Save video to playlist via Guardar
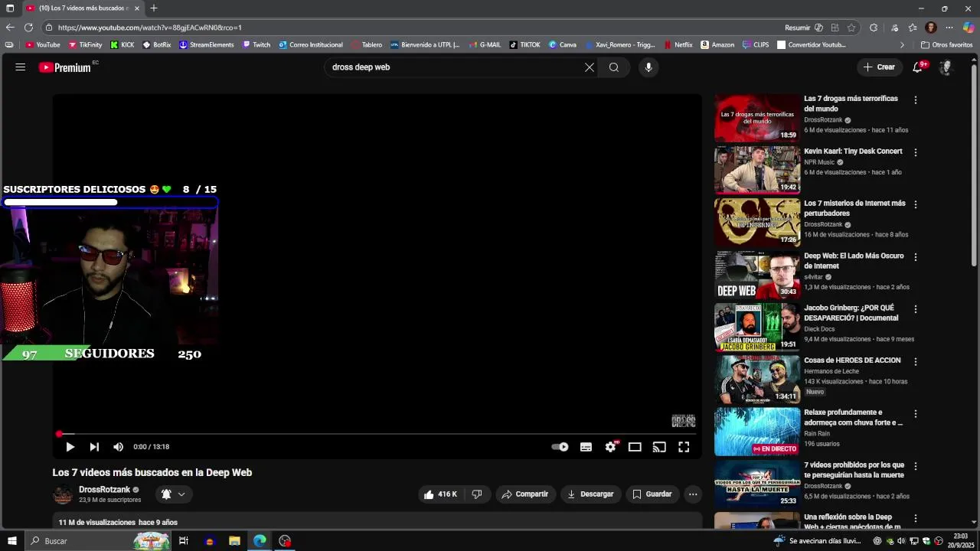The height and width of the screenshot is (551, 980). 652,494
